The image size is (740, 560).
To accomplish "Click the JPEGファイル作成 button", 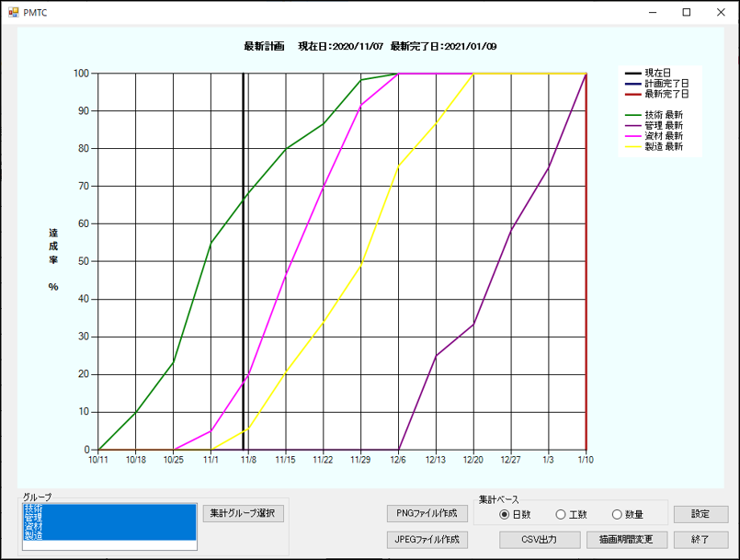I will 427,540.
